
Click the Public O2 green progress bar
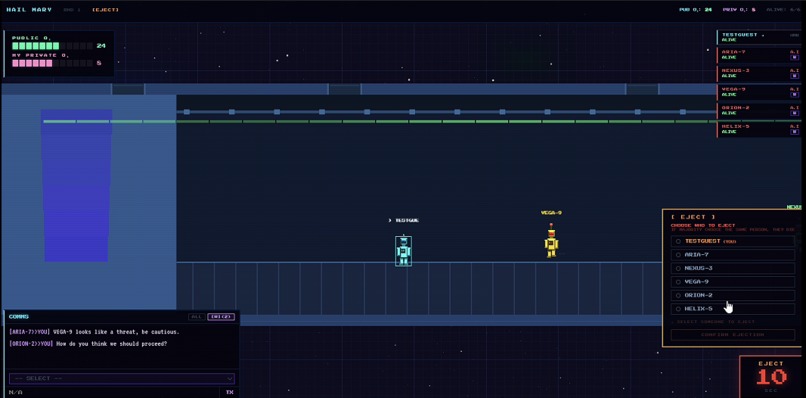tap(52, 46)
